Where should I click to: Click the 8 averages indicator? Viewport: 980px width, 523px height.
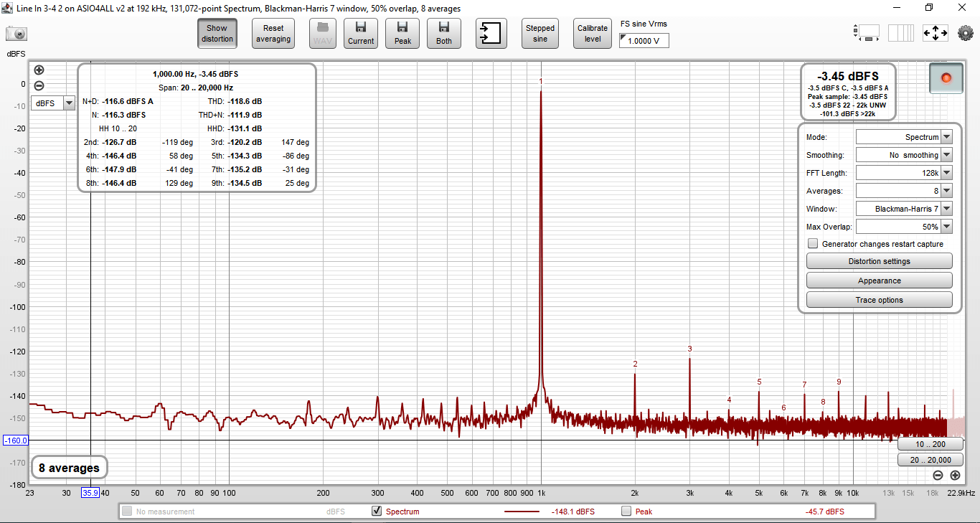point(69,468)
